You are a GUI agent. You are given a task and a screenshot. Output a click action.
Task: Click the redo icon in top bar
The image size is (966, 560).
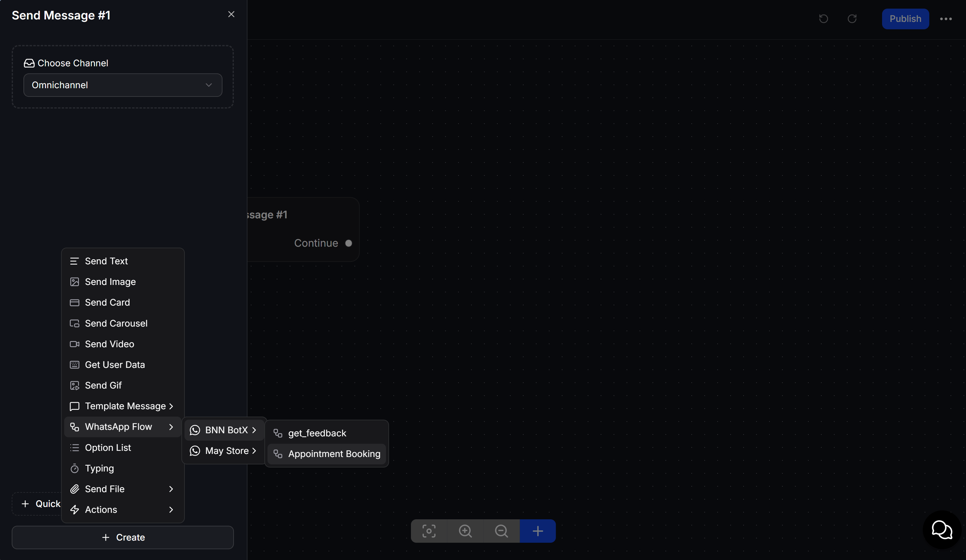852,19
